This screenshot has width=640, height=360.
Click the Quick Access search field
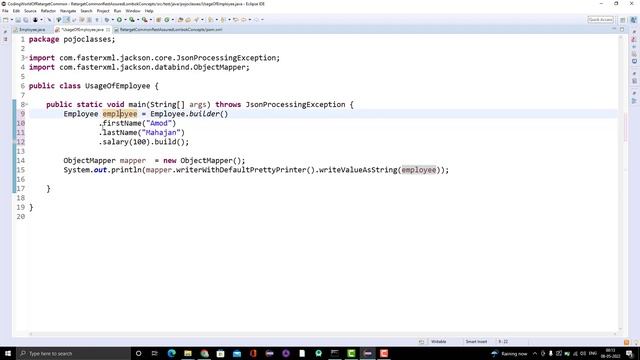click(600, 20)
